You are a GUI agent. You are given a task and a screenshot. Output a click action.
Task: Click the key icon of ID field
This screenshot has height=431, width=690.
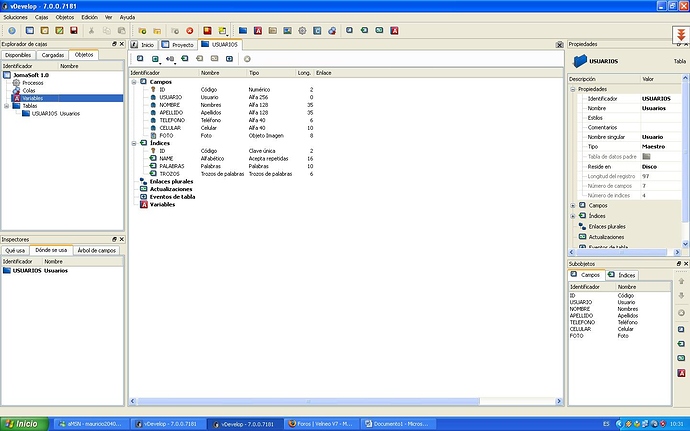pos(152,90)
